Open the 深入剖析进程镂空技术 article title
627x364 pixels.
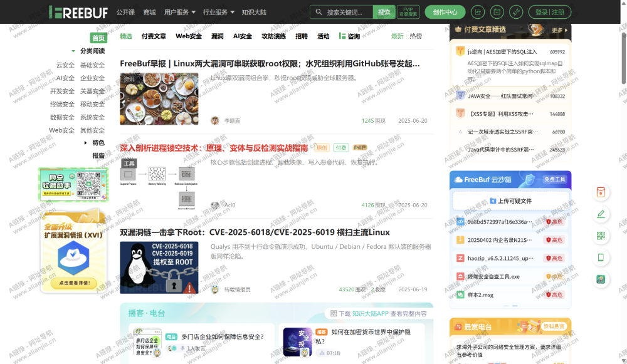click(x=214, y=148)
